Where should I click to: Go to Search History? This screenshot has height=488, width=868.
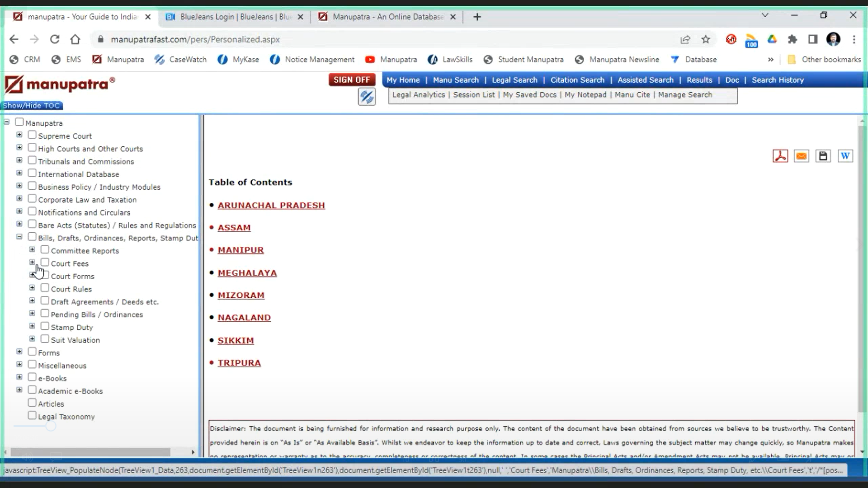778,80
